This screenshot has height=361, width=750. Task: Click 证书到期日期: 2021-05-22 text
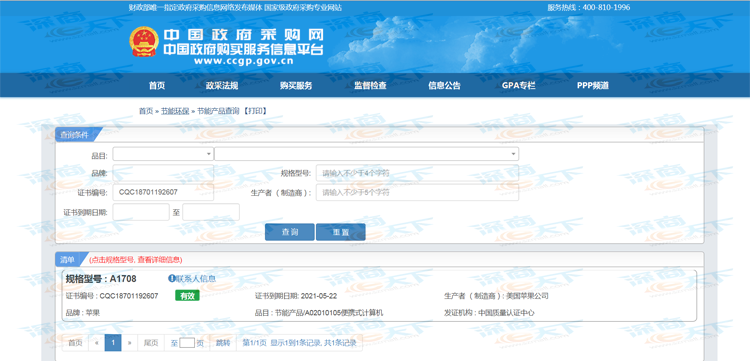tap(296, 296)
